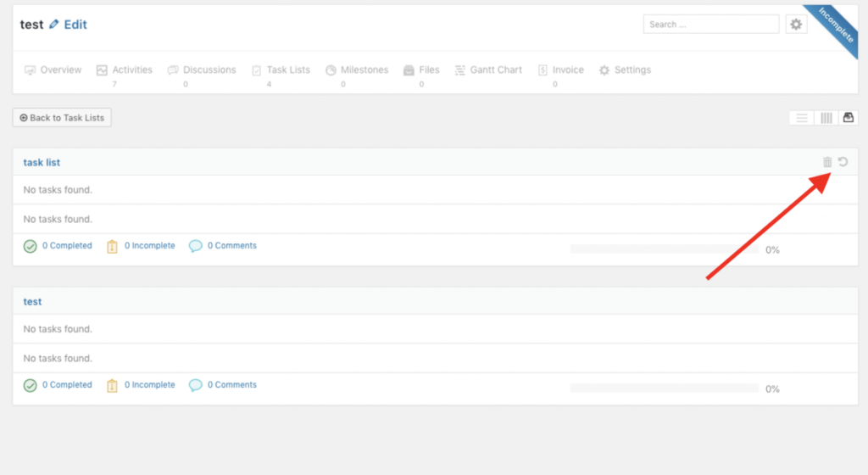Delete the 'task list' using trash icon
The width and height of the screenshot is (868, 475).
(827, 162)
